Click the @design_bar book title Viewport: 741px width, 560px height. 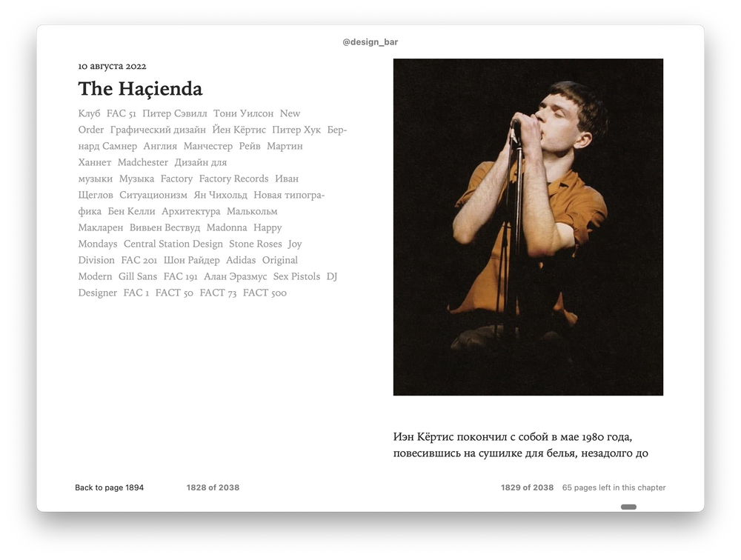click(x=370, y=42)
